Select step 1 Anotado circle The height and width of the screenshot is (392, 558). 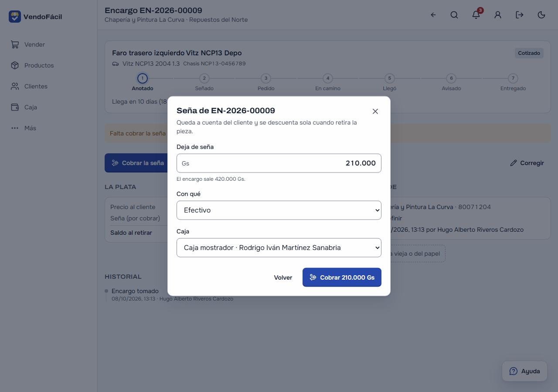click(x=143, y=78)
